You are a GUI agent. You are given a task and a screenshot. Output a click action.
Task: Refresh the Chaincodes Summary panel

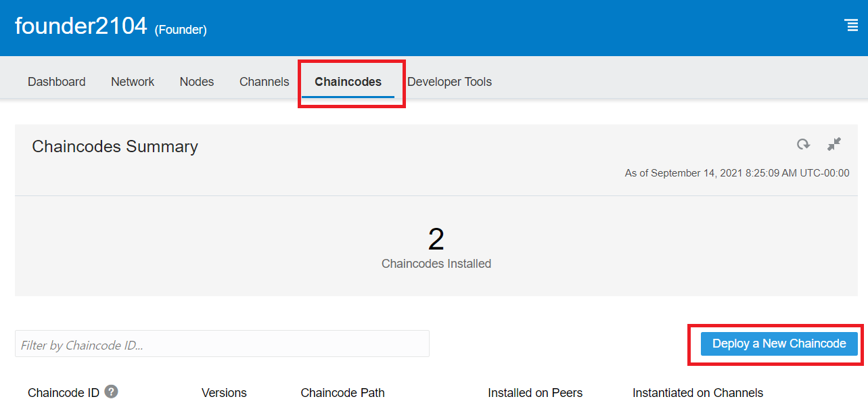tap(803, 144)
